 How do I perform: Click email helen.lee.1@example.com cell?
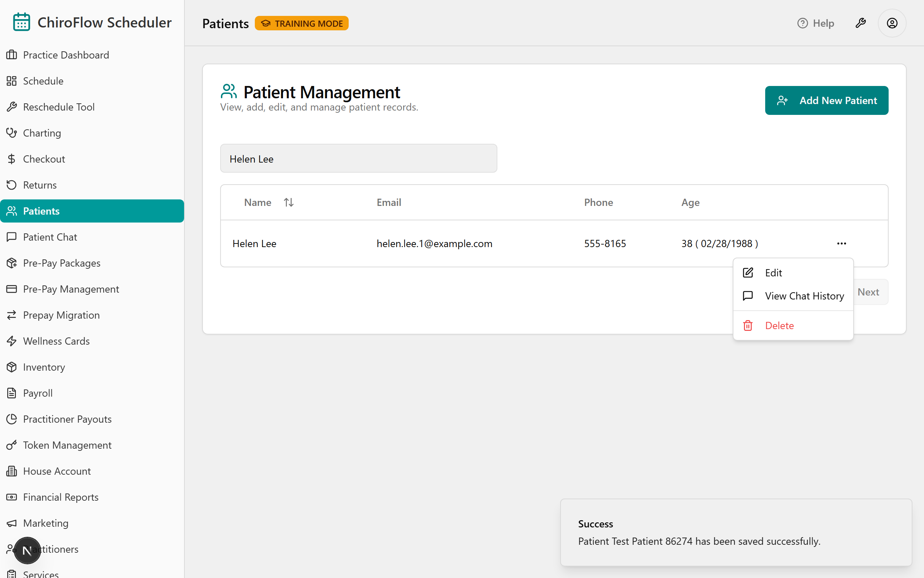tap(435, 243)
